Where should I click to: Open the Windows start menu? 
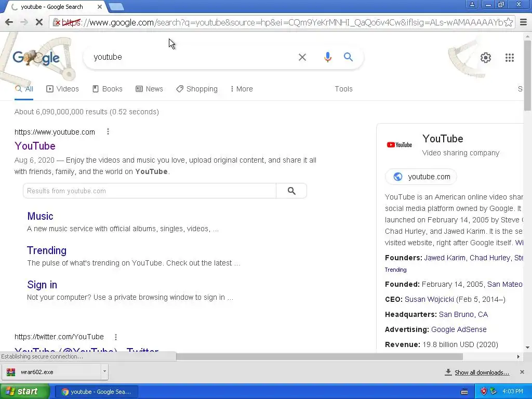pyautogui.click(x=24, y=392)
